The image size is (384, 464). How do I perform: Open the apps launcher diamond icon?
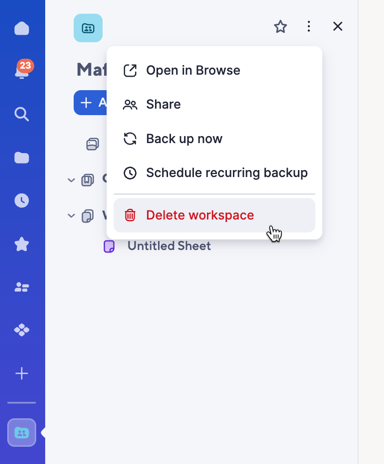coord(22,330)
